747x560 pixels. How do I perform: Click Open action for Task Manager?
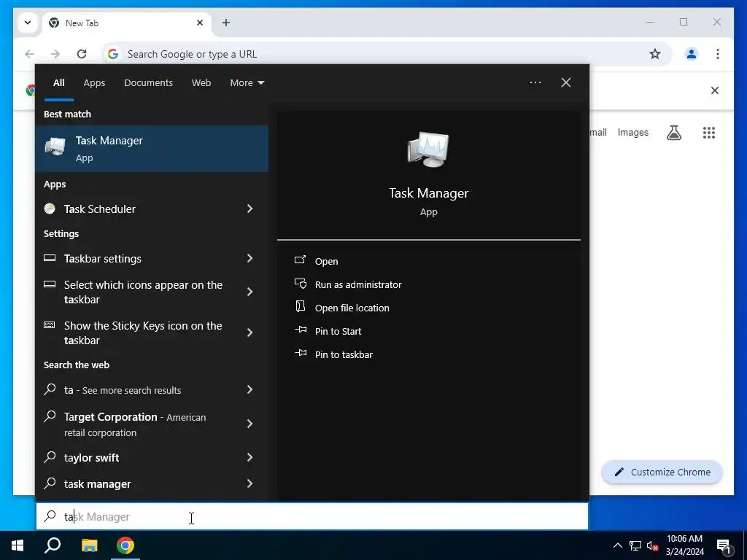[326, 262]
